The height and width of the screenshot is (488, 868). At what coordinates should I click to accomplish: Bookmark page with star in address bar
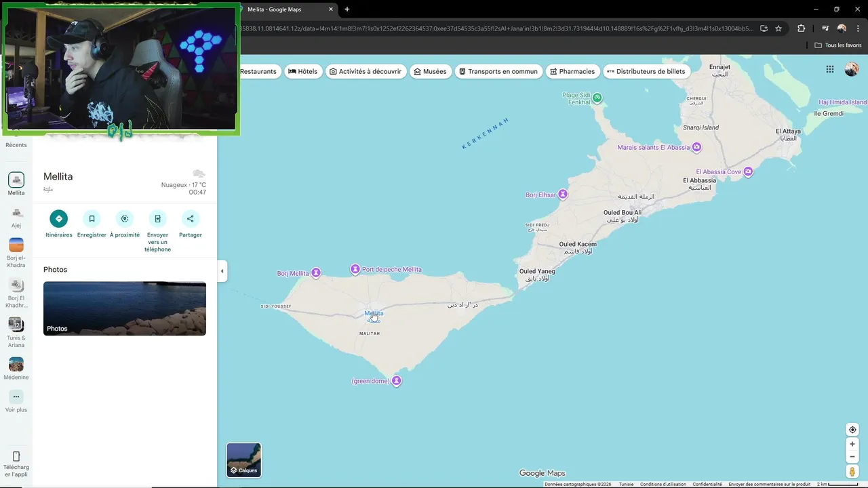tap(778, 28)
